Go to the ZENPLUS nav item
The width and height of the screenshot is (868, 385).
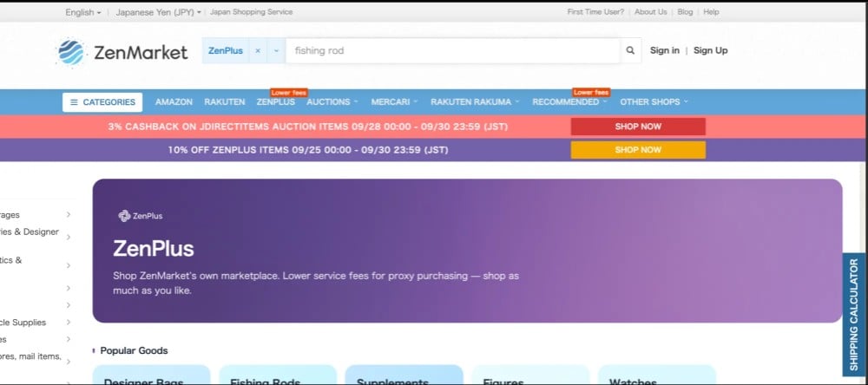click(276, 102)
